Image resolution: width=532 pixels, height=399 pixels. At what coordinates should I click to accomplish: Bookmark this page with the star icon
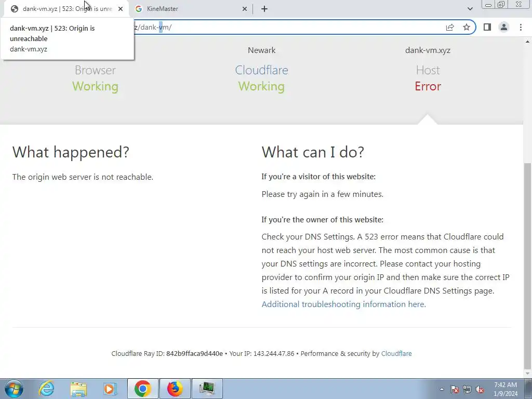tap(467, 27)
